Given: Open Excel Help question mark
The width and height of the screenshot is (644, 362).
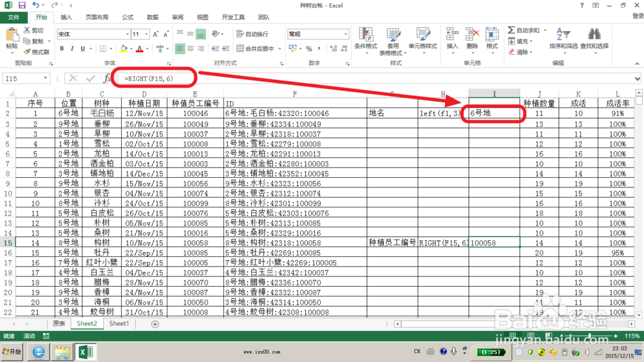Looking at the screenshot, I should tap(582, 5).
